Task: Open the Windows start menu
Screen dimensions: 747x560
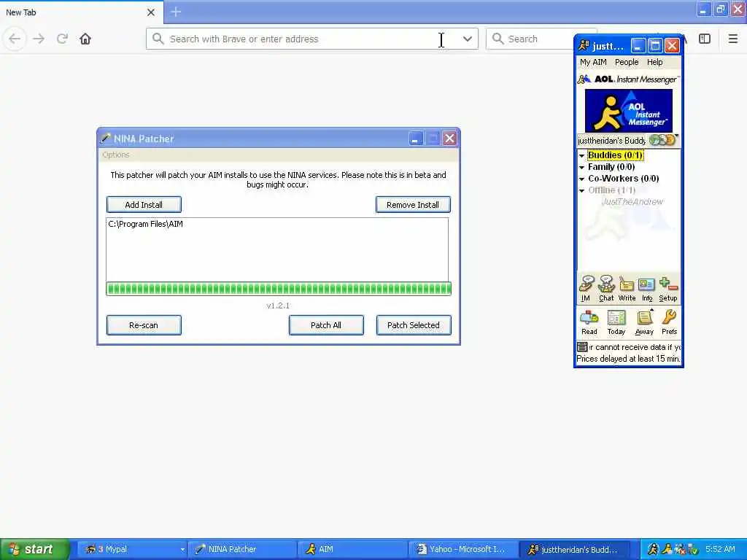Action: (x=34, y=549)
